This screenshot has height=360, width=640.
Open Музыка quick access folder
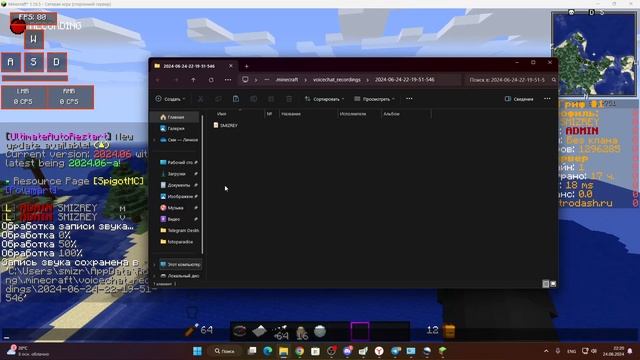pyautogui.click(x=179, y=208)
